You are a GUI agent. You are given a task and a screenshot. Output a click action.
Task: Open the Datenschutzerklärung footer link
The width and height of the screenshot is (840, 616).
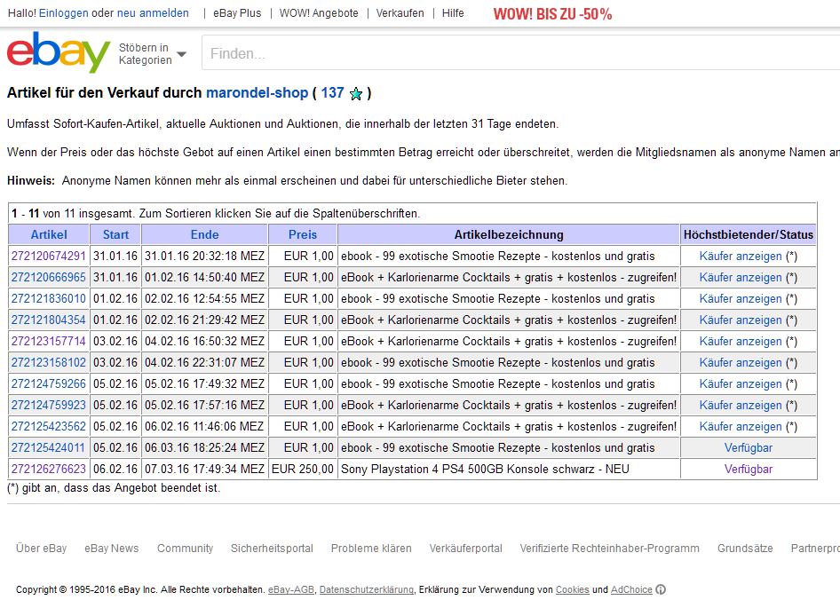(x=366, y=589)
